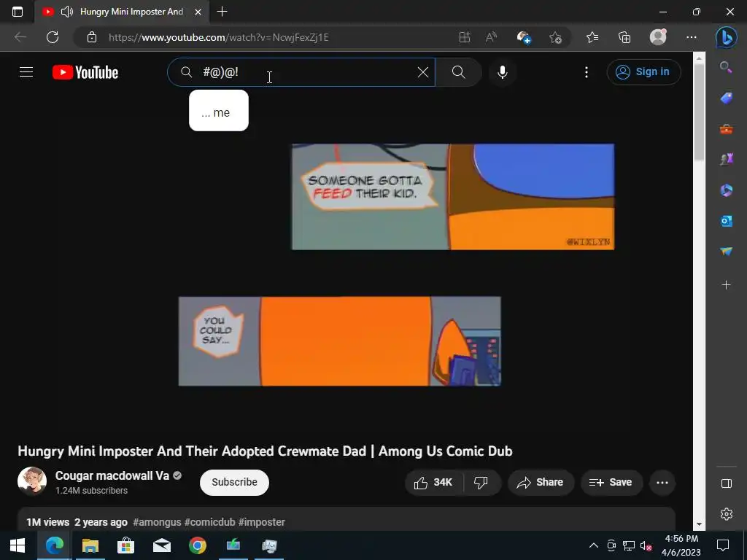The image size is (747, 560).
Task: View site information lock icon
Action: coord(92,37)
